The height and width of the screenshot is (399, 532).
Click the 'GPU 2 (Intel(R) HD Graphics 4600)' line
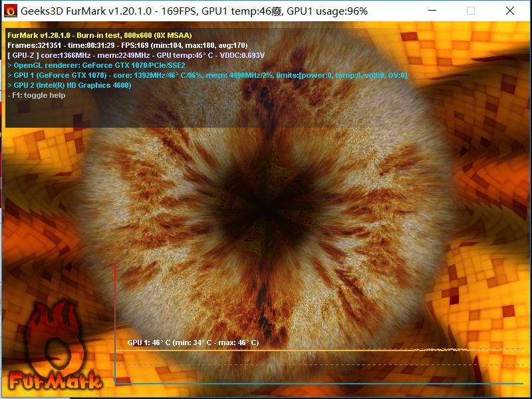(x=69, y=85)
